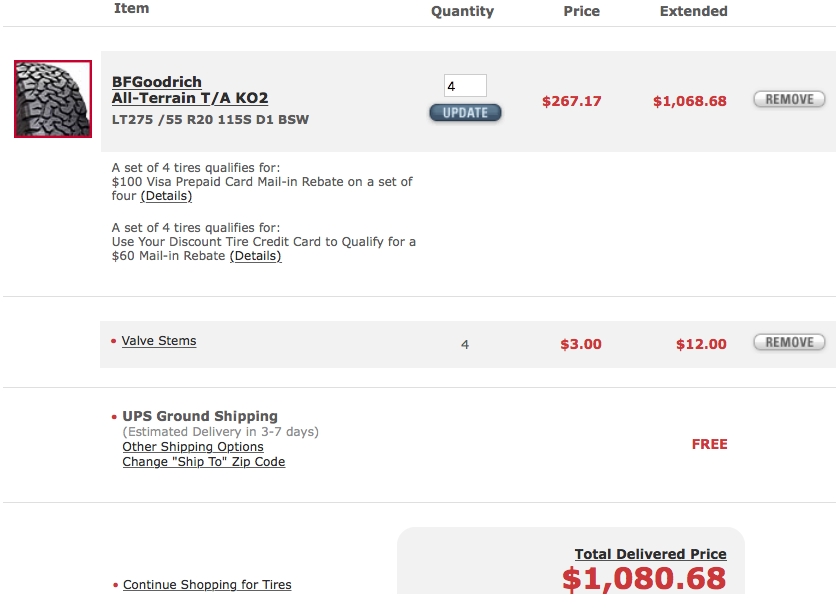836x594 pixels.
Task: Remove the BFGoodrich tires from cart
Action: 789,99
